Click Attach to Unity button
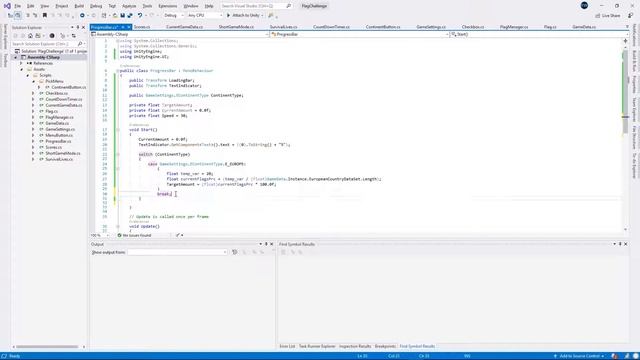 pyautogui.click(x=244, y=16)
